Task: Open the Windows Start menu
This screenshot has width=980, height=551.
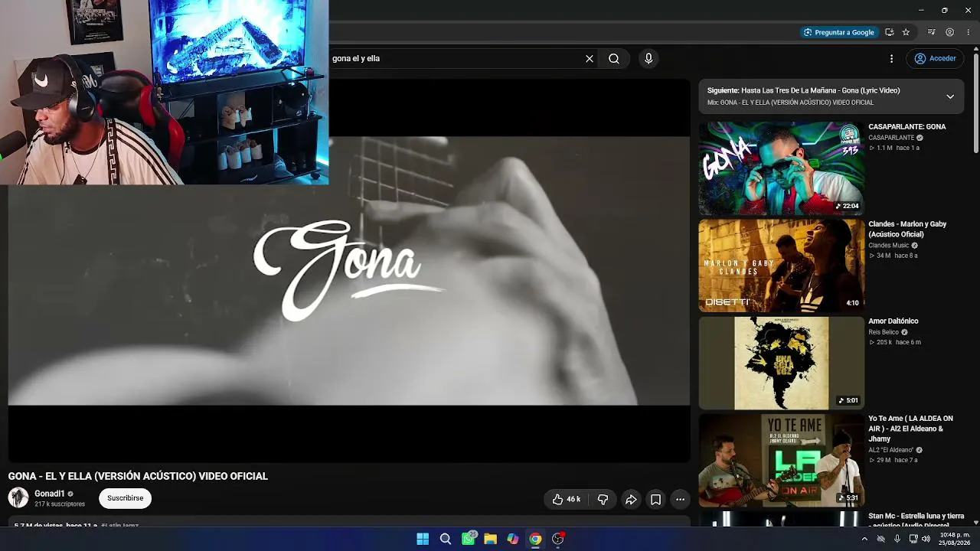Action: pos(423,539)
